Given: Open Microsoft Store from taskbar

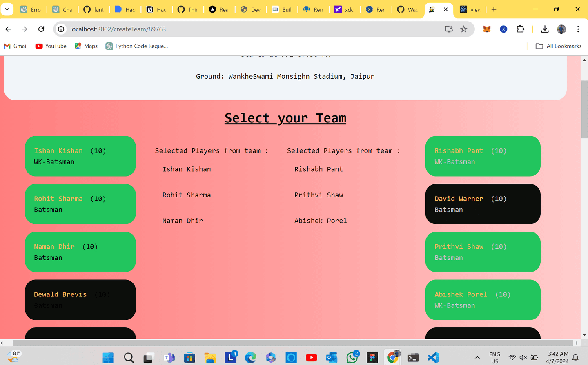Looking at the screenshot, I should pyautogui.click(x=189, y=358).
